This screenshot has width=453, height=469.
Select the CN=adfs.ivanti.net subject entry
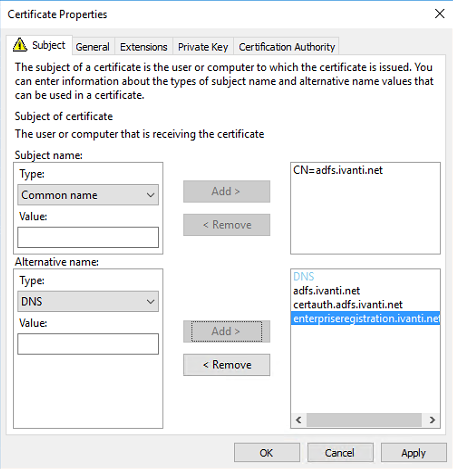(x=338, y=170)
